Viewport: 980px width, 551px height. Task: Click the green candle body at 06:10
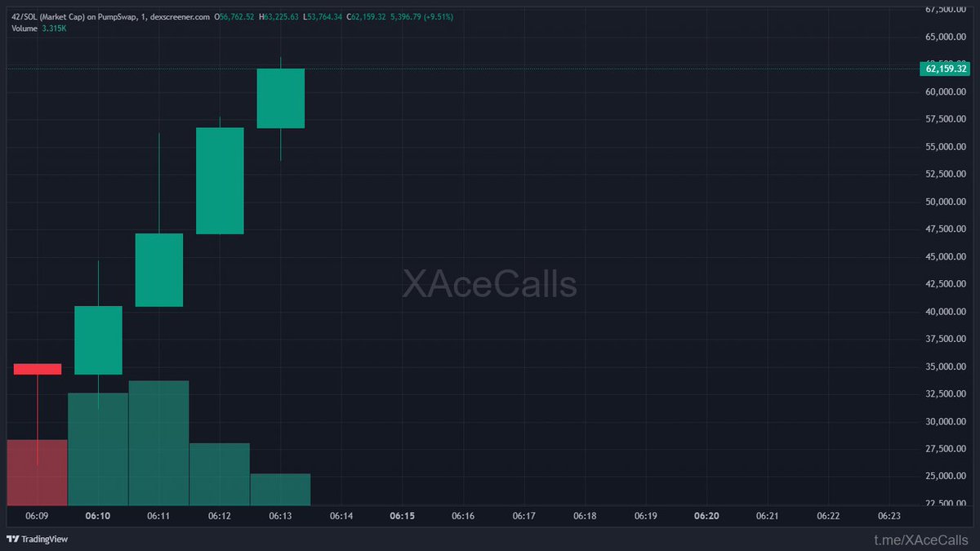pyautogui.click(x=98, y=340)
